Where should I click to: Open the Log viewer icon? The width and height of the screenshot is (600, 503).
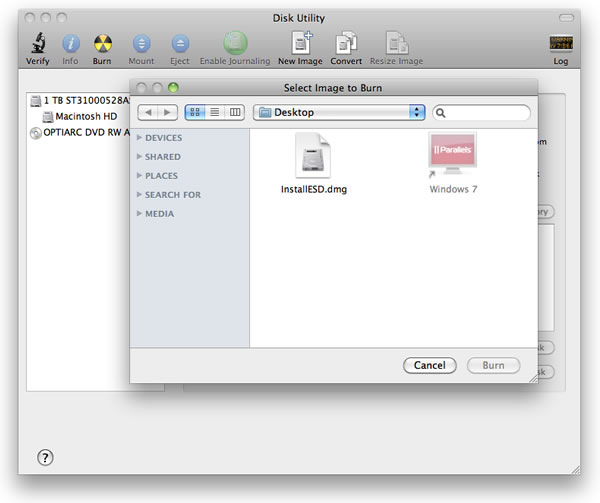(x=561, y=44)
